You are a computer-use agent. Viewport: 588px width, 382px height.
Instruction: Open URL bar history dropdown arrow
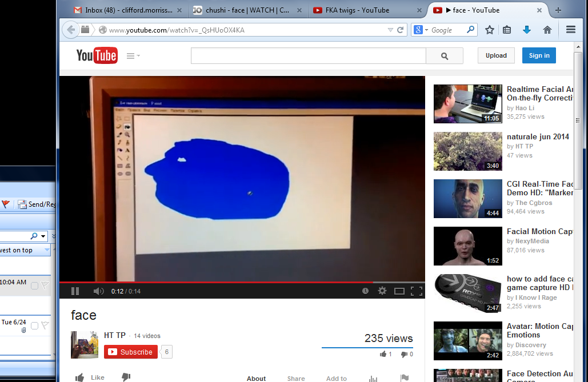[x=390, y=30]
